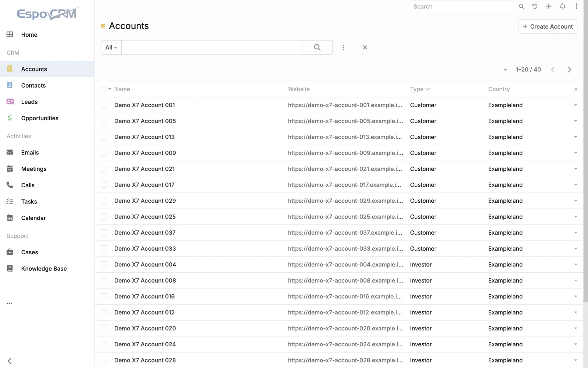Run the accounts list search button
Screen dimensions: 588x368
tap(317, 47)
